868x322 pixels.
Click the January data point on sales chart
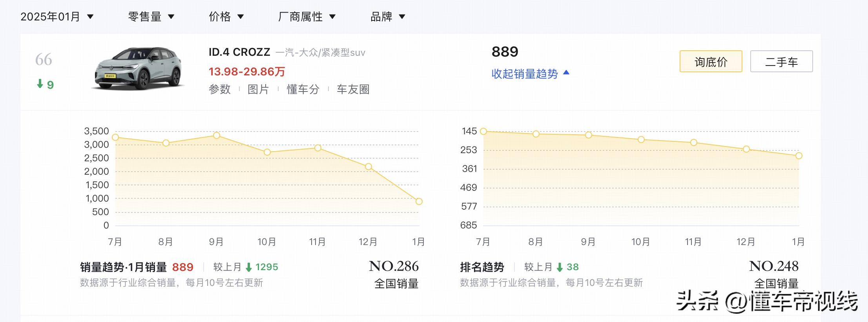pyautogui.click(x=419, y=201)
